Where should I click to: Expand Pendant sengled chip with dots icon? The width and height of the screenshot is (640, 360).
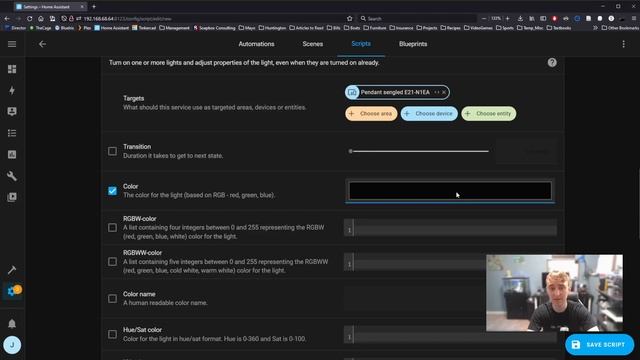coord(437,92)
